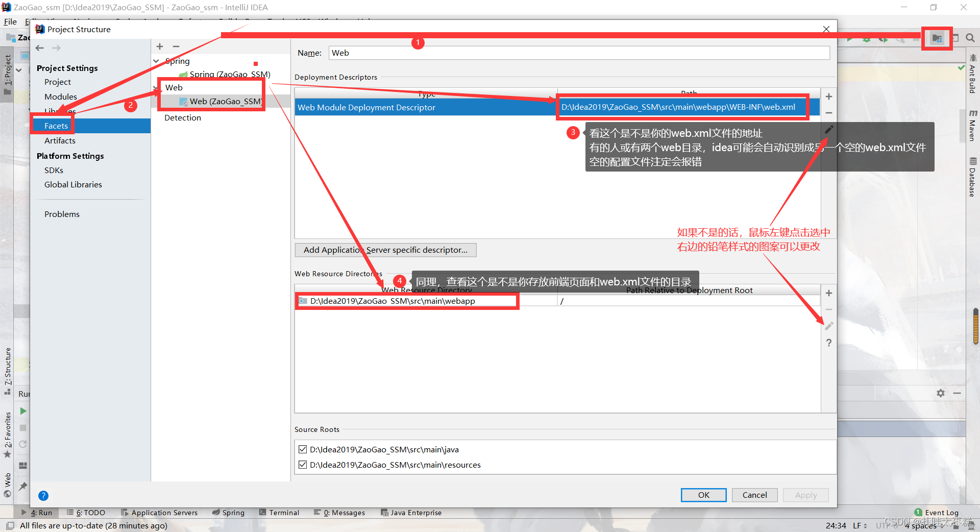The image size is (980, 532).
Task: Click the Run arrow in the IDE toolbar
Action: (850, 38)
